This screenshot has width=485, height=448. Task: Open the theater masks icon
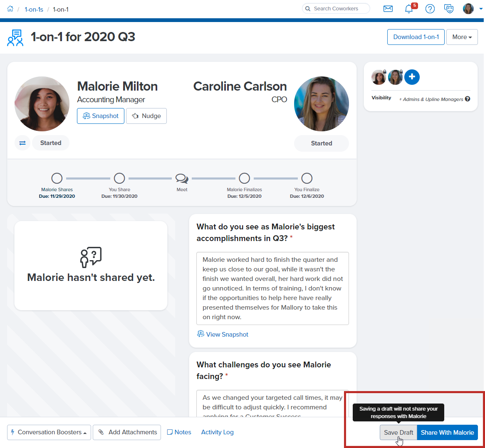[x=449, y=9]
